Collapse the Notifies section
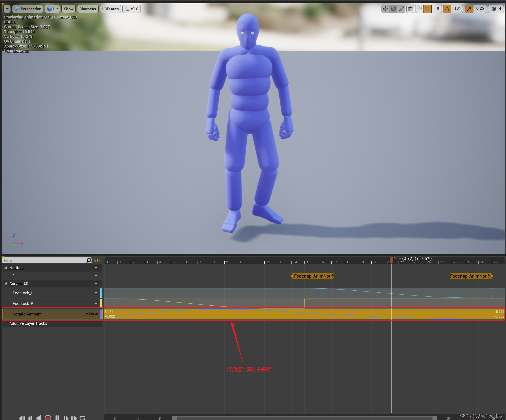This screenshot has width=506, height=420. 6,268
